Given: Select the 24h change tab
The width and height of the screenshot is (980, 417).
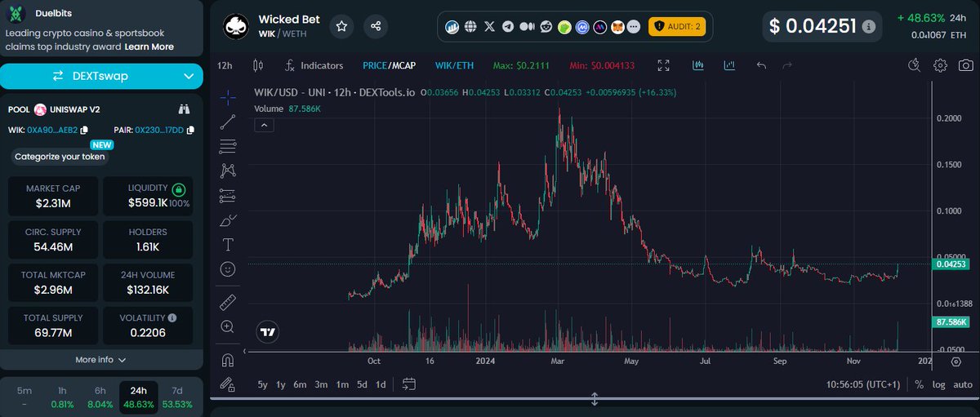Looking at the screenshot, I should pos(138,397).
